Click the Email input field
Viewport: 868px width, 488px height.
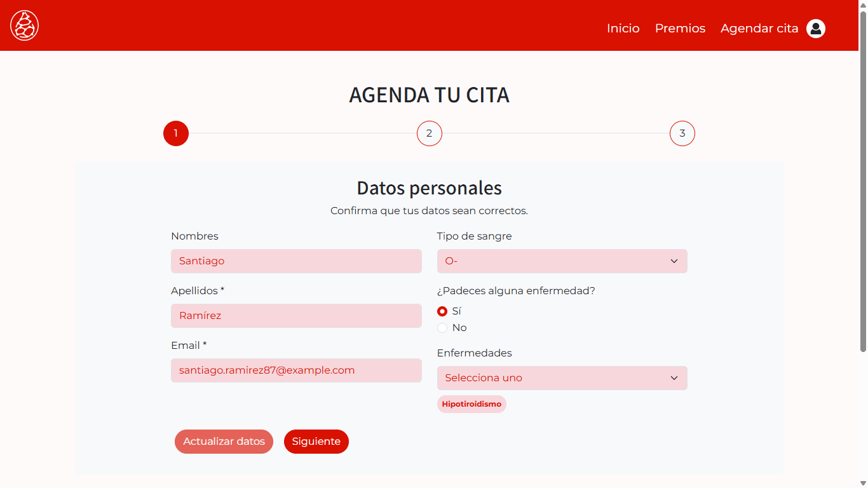click(296, 370)
